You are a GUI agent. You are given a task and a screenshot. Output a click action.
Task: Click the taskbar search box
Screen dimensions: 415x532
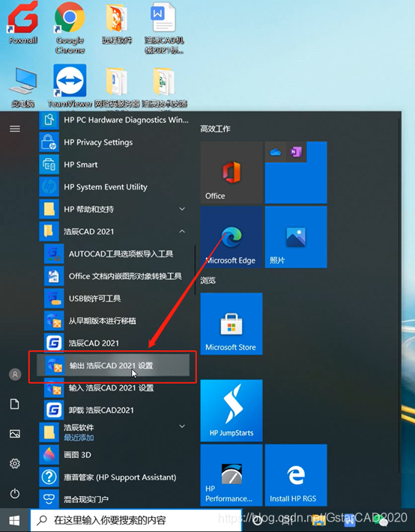[136, 520]
